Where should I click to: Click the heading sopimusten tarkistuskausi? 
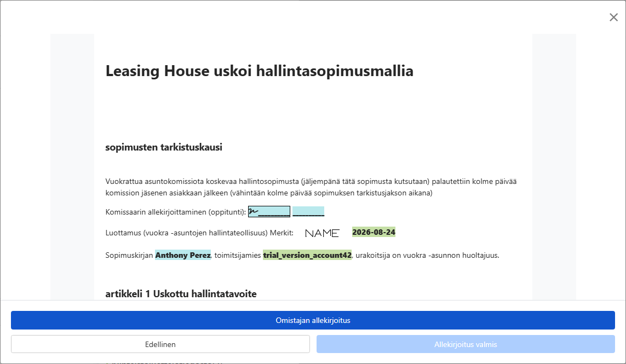click(164, 147)
